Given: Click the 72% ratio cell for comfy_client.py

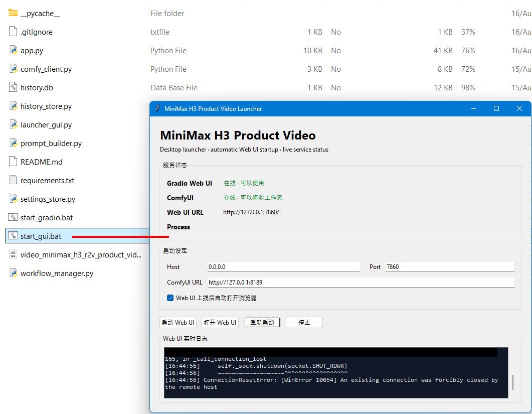Looking at the screenshot, I should click(x=468, y=69).
